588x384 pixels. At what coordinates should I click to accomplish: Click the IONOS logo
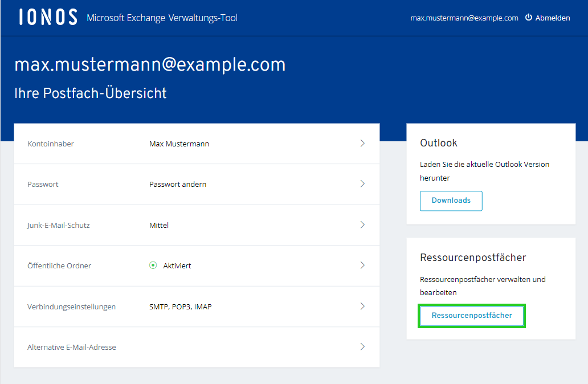click(48, 17)
